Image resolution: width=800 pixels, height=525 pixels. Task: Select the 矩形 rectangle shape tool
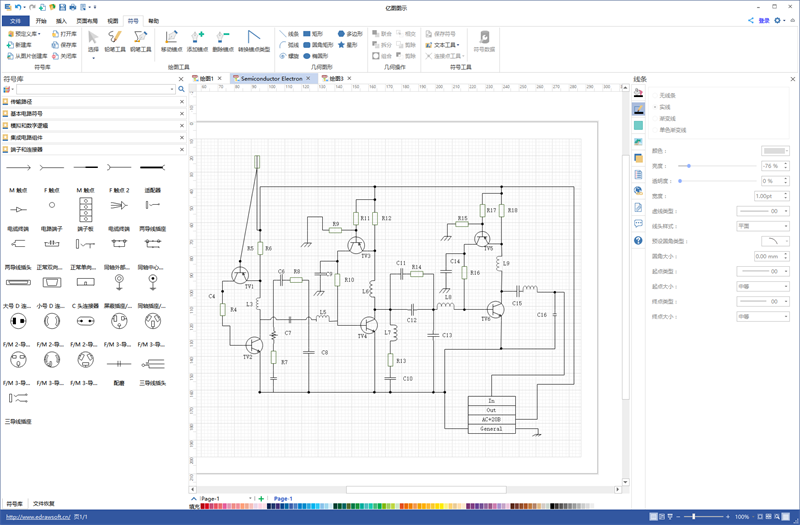point(313,34)
